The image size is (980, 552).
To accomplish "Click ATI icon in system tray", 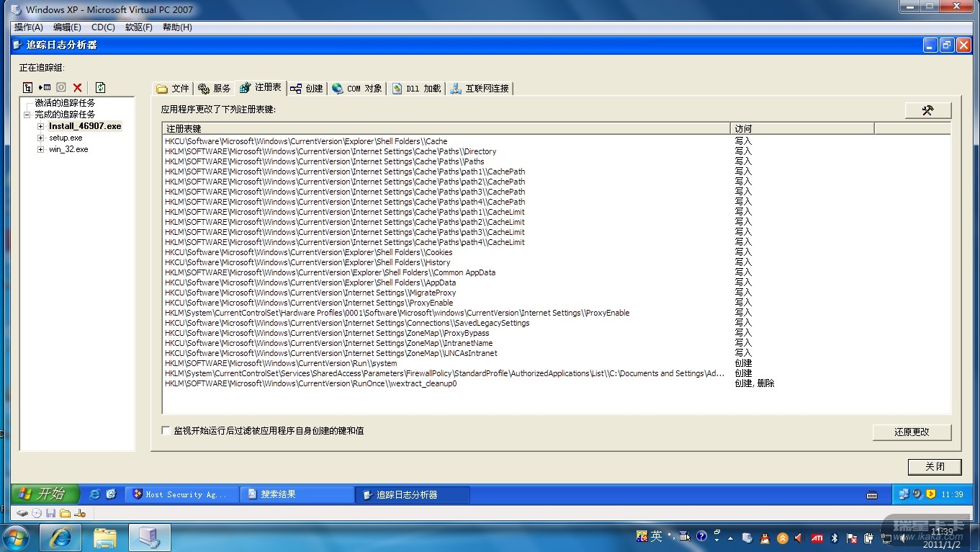I will (x=817, y=538).
